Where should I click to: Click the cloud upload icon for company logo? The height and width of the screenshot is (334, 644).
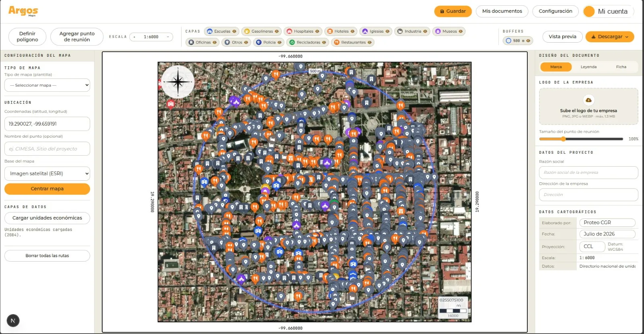click(588, 100)
